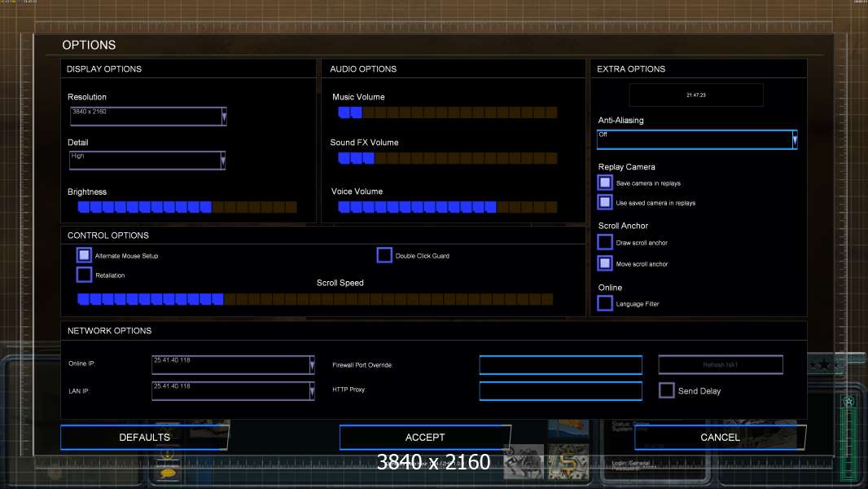Focus the HTTP Proxy input field

pos(560,391)
